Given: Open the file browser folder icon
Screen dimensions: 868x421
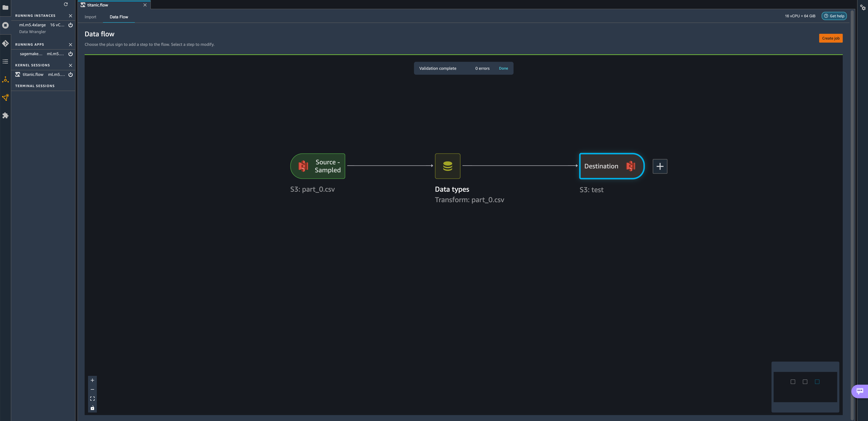Looking at the screenshot, I should (5, 7).
